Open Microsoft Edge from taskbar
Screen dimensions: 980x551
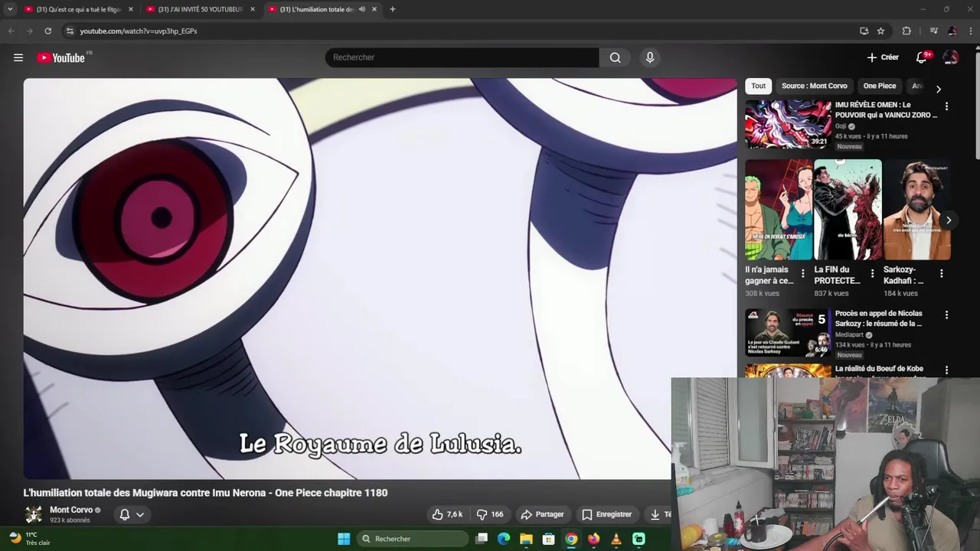coord(504,539)
